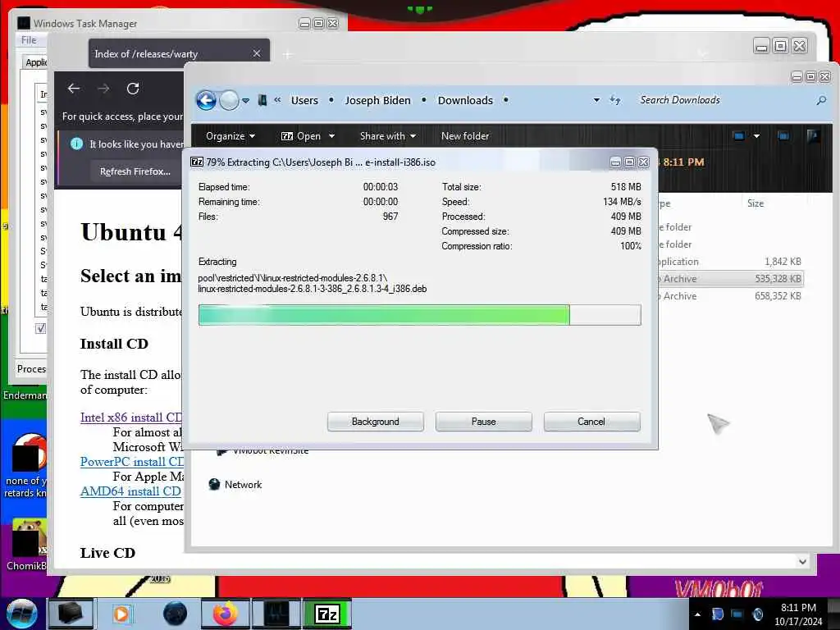Click the 7z Open toolbar button
840x630 pixels.
coord(301,136)
